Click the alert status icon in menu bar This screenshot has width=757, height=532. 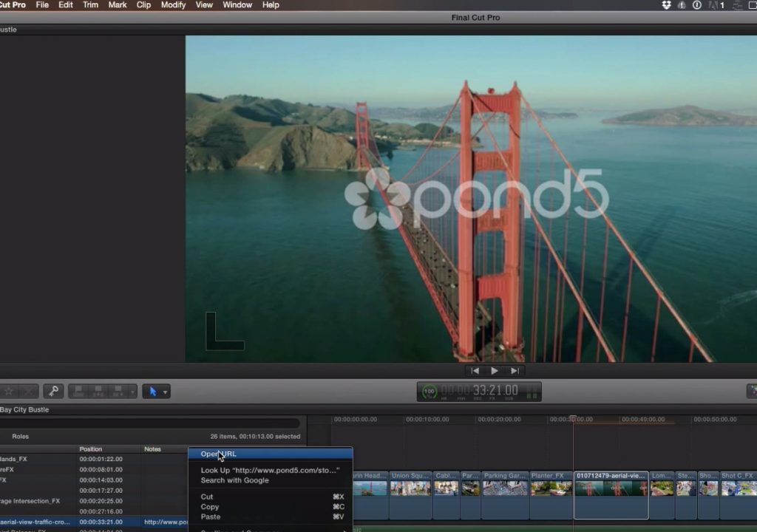coord(682,5)
